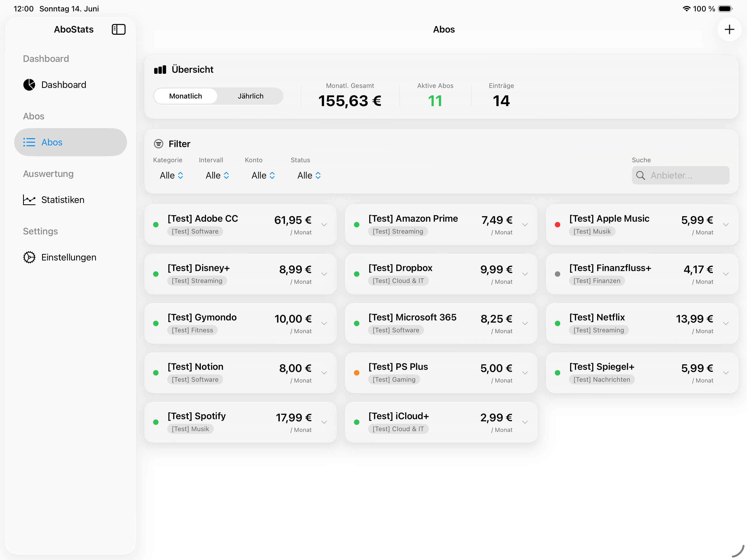Click the Einstellungen gear icon
747x560 pixels.
29,257
